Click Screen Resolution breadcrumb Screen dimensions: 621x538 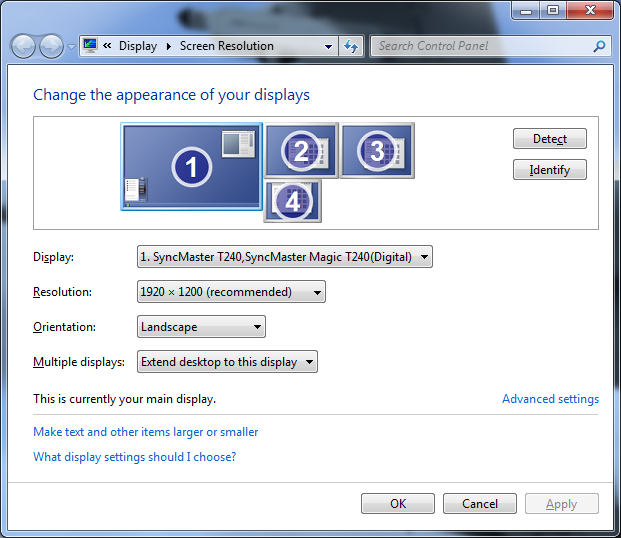[227, 46]
